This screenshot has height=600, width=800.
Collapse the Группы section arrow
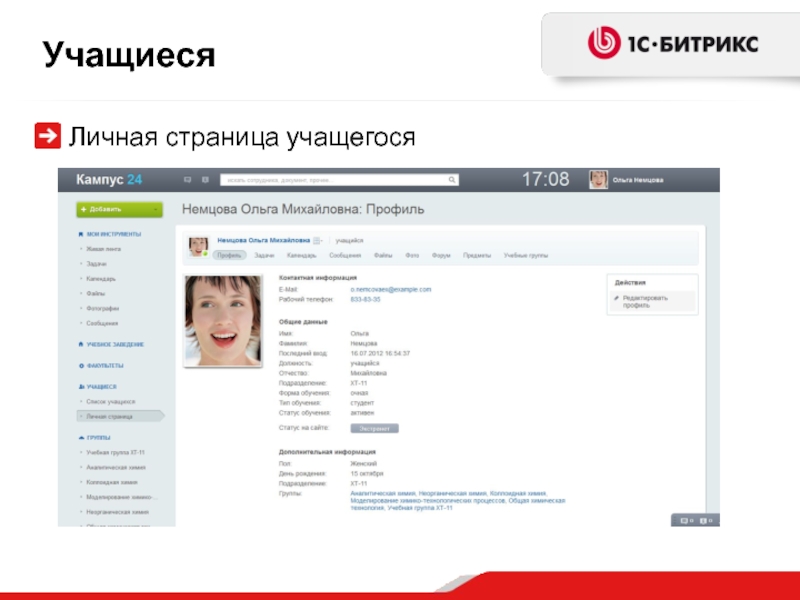point(81,438)
